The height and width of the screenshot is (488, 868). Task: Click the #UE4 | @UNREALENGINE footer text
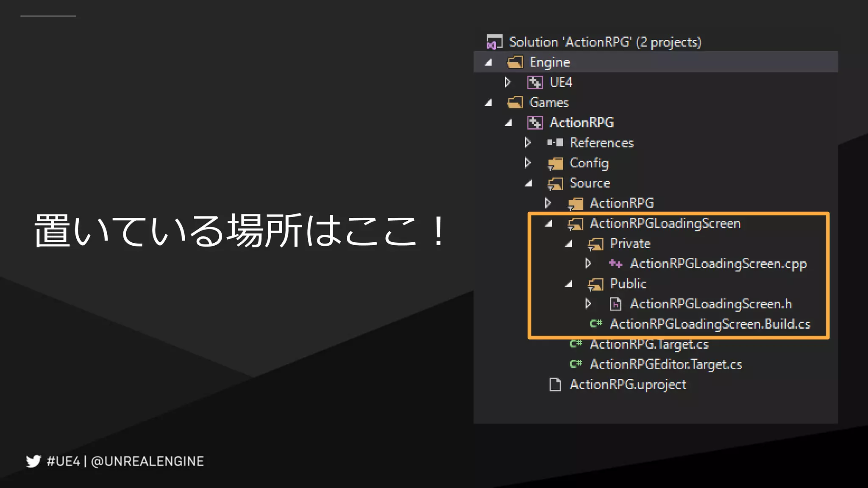(x=125, y=461)
